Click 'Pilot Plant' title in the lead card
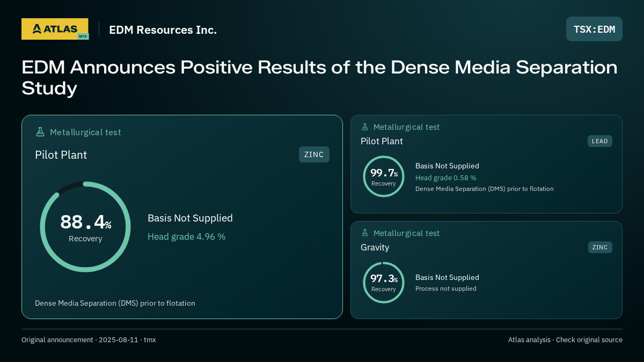 coord(382,141)
